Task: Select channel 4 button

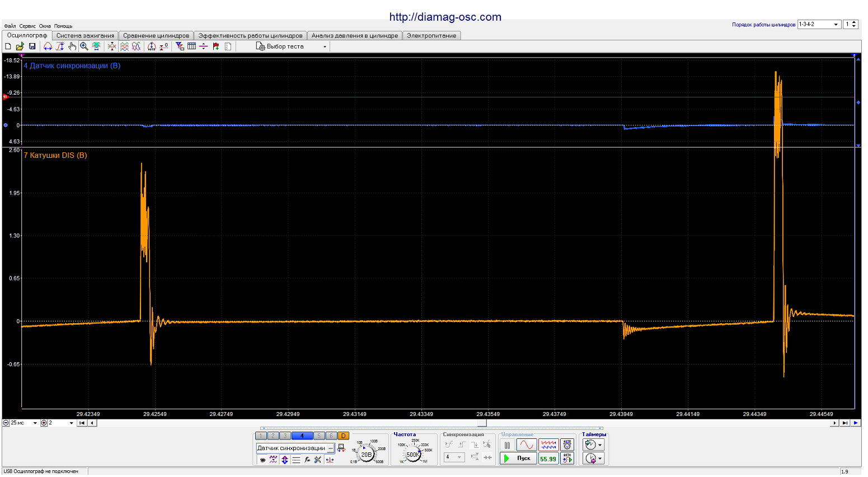Action: (x=302, y=436)
